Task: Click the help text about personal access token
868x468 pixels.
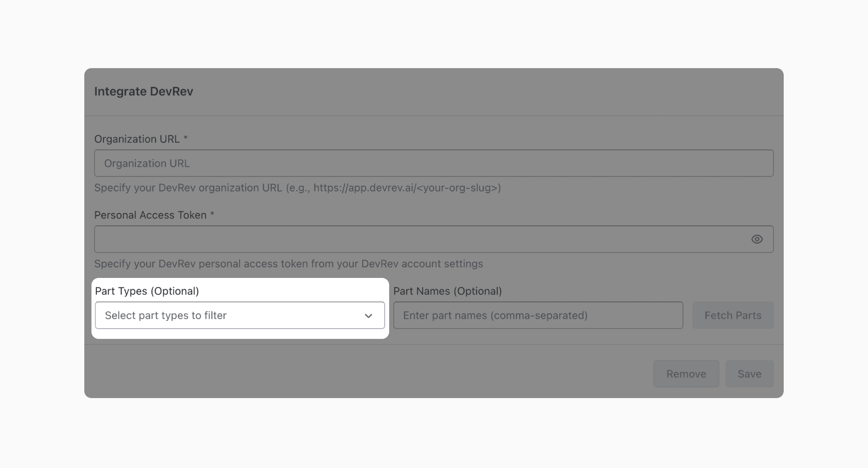Action: pos(288,264)
